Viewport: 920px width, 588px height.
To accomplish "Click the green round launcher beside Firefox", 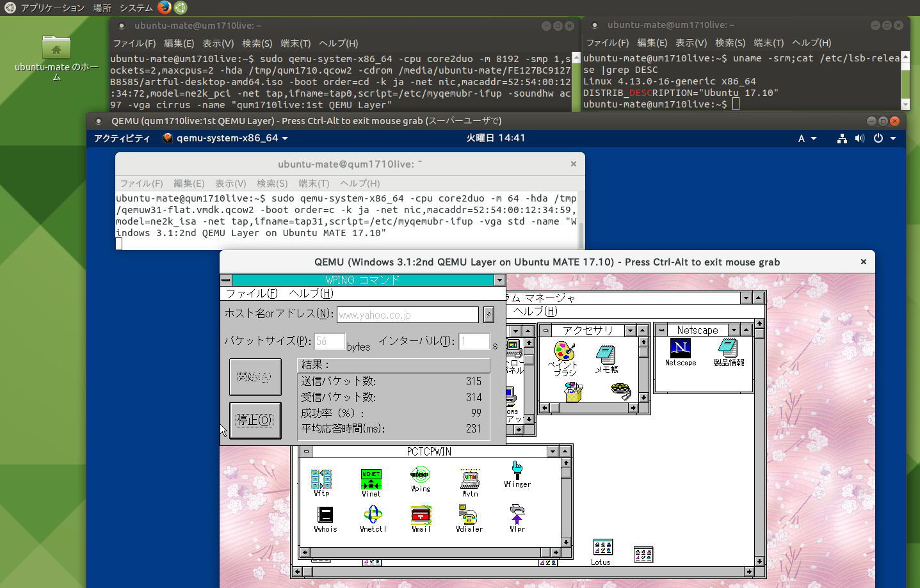I will click(181, 8).
